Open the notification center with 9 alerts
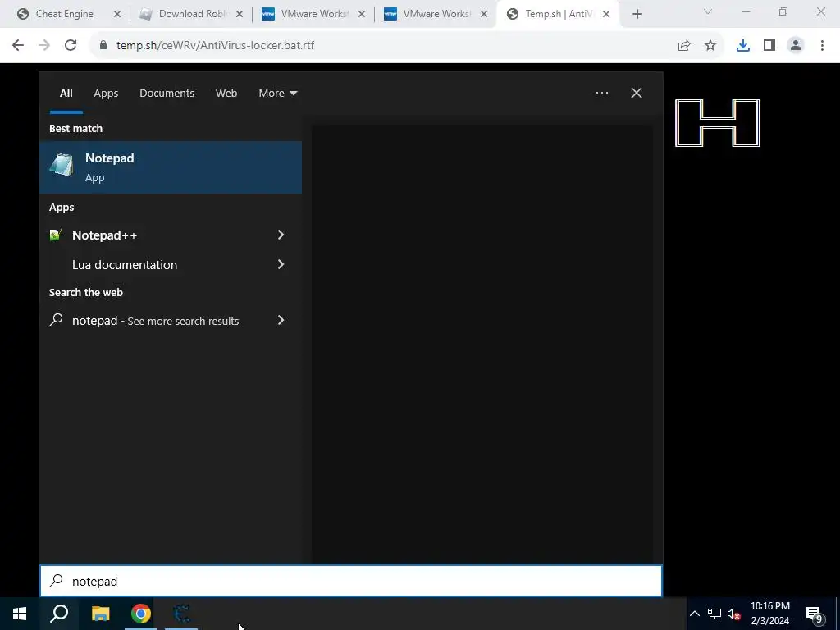 [815, 614]
